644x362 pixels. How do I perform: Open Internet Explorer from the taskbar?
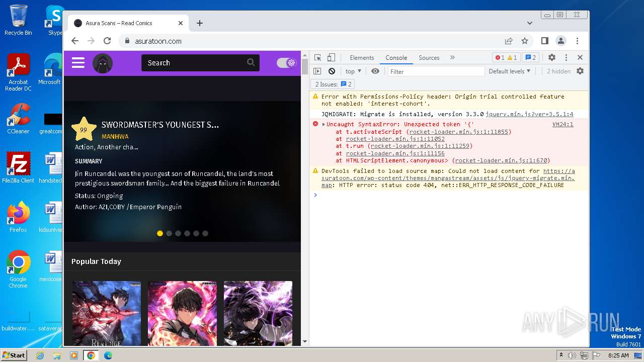click(x=40, y=355)
